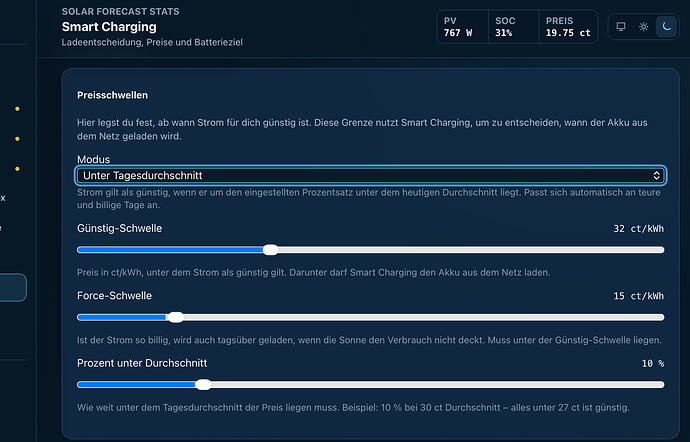Click the '32 ct/kWh' value
Image resolution: width=690 pixels, height=442 pixels.
(639, 228)
